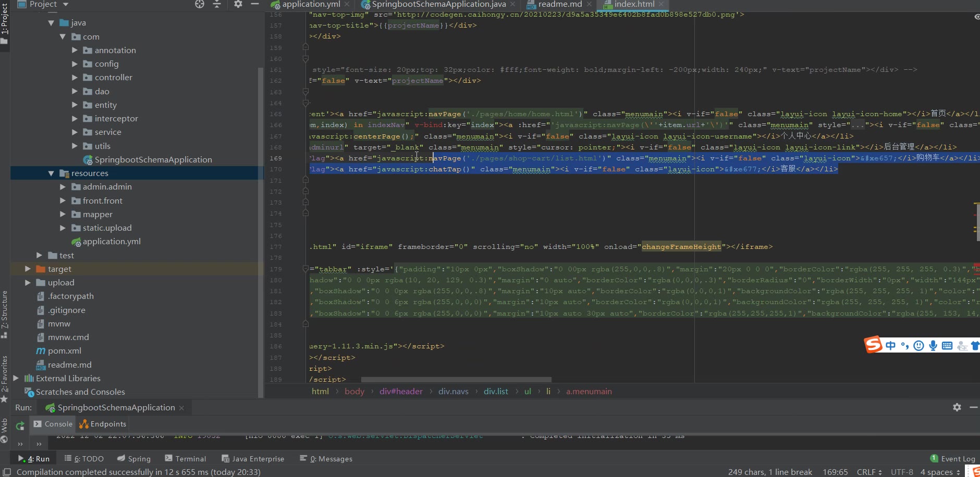The image size is (980, 477).
Task: Select div.navs in breadcrumb bar
Action: pyautogui.click(x=453, y=392)
